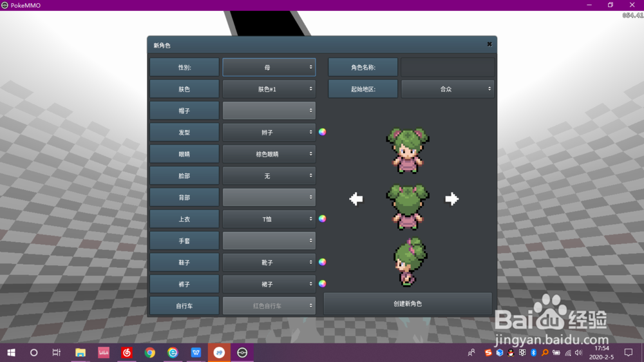
Task: Click the 角色名称 label
Action: click(x=363, y=67)
